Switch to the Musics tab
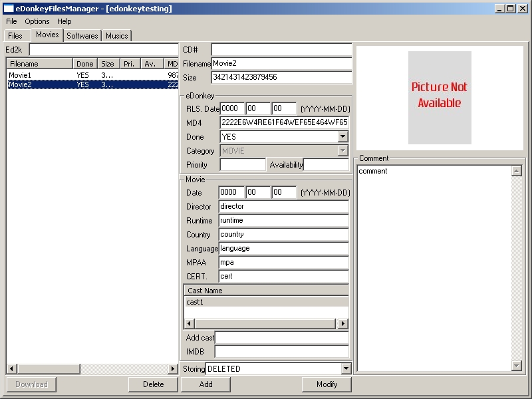Screen dimensions: 532x399 [117, 36]
